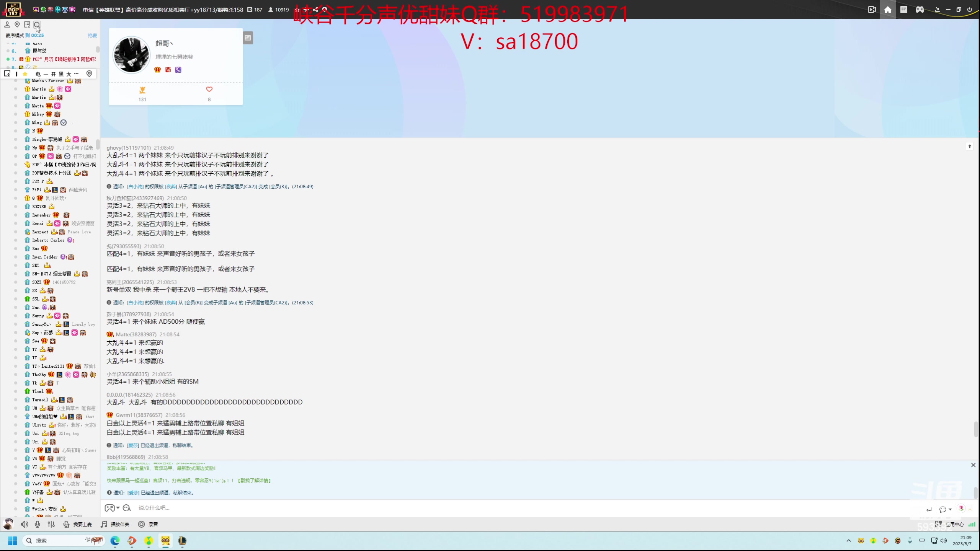The image size is (980, 551).
Task: Open the person icon tab above user list
Action: pyautogui.click(x=7, y=24)
